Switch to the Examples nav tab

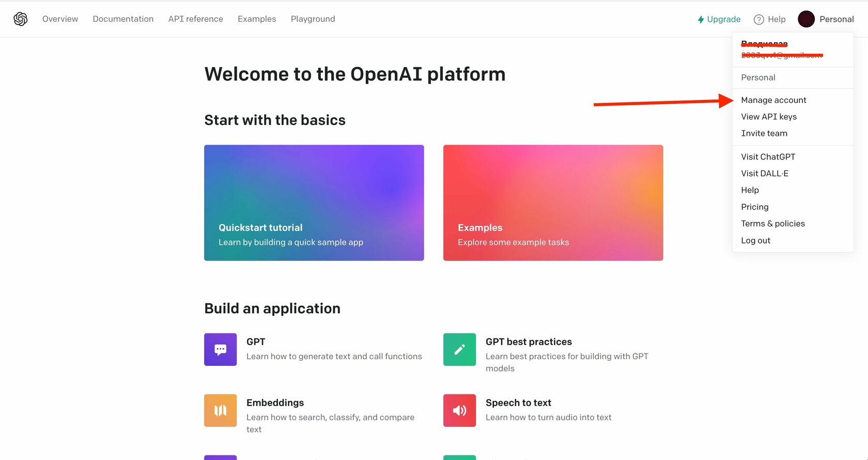coord(257,19)
